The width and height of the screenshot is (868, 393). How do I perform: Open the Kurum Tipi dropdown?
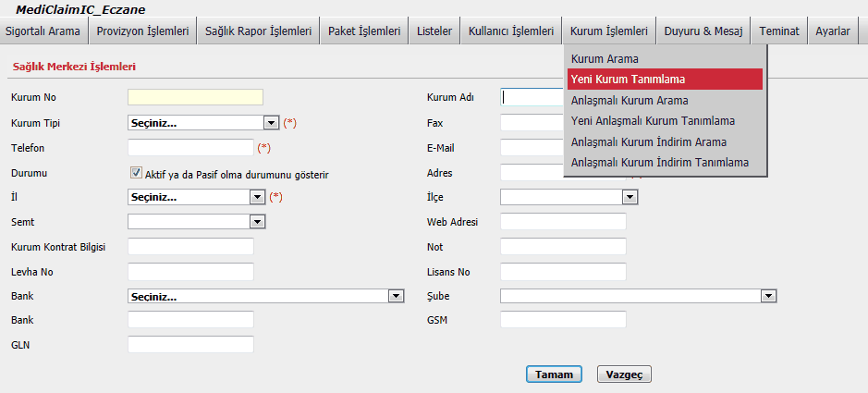[202, 122]
